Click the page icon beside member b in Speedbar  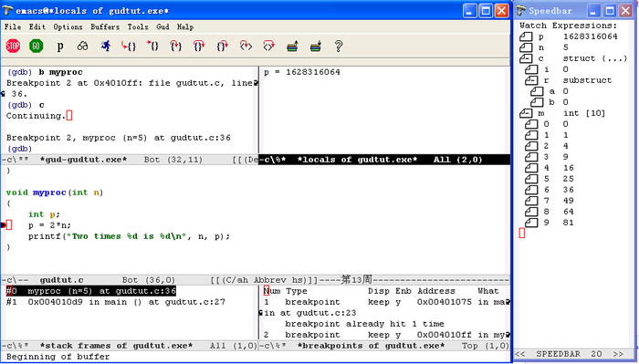(x=537, y=102)
